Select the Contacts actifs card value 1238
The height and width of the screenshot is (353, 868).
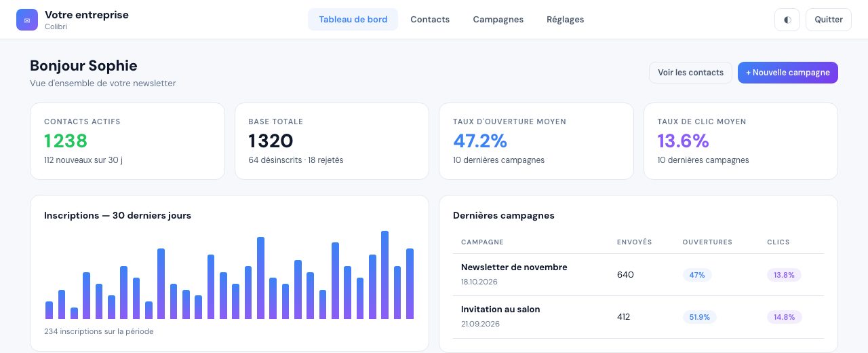[x=66, y=141]
